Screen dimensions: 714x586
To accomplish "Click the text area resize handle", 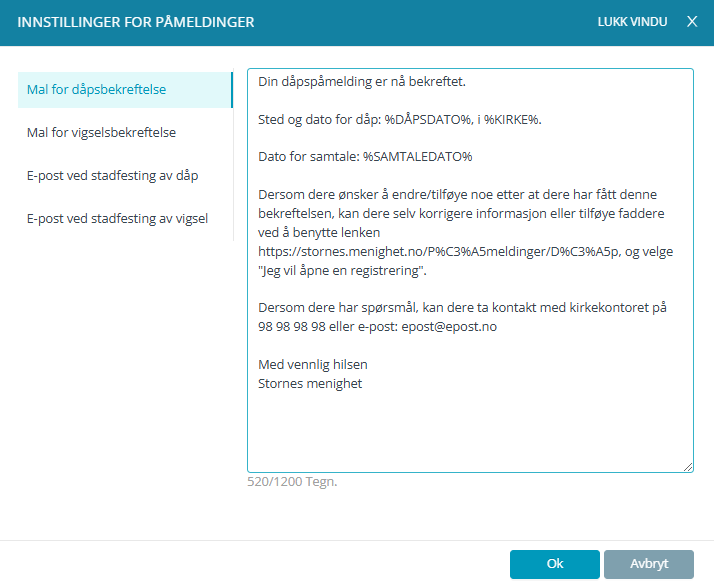I will [688, 467].
